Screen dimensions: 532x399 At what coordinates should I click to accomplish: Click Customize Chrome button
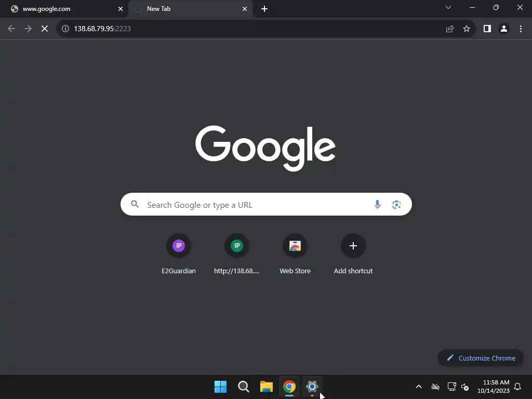click(481, 358)
